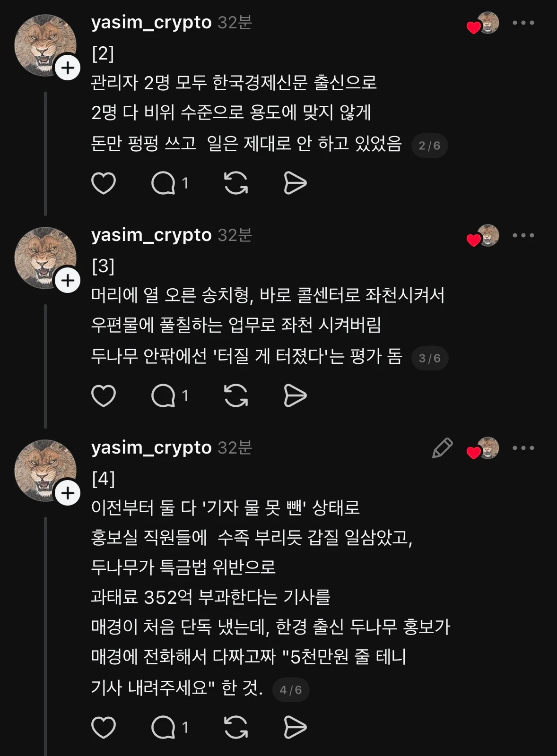Tap the 4/6 thread counter badge
Image resolution: width=557 pixels, height=756 pixels.
pos(290,690)
